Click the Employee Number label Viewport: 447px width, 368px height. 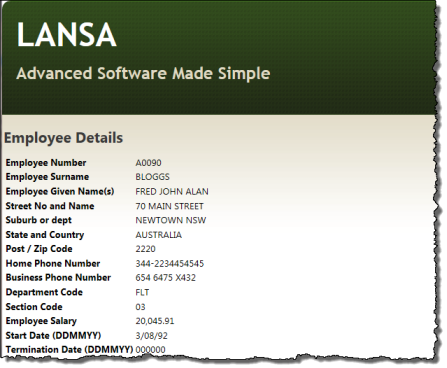pos(46,163)
